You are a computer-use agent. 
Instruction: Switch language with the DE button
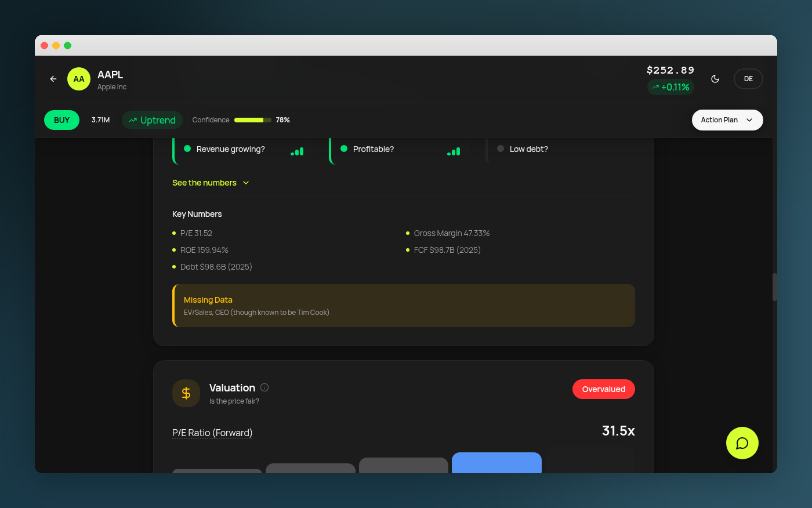pyautogui.click(x=748, y=79)
